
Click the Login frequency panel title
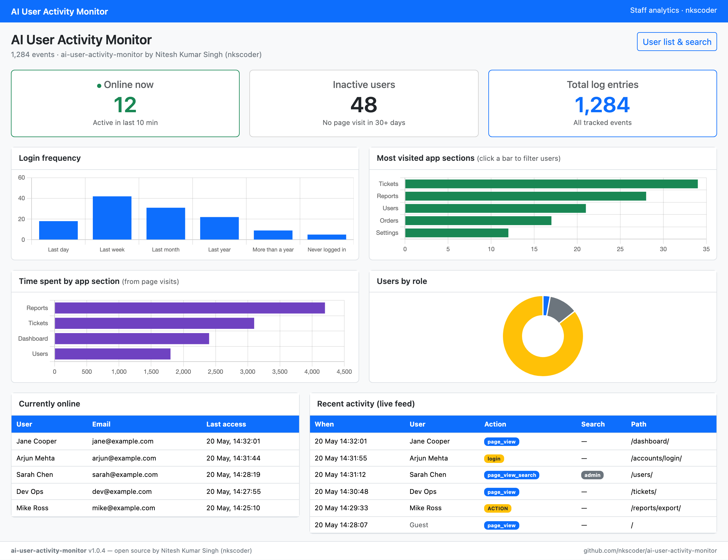[x=50, y=158]
